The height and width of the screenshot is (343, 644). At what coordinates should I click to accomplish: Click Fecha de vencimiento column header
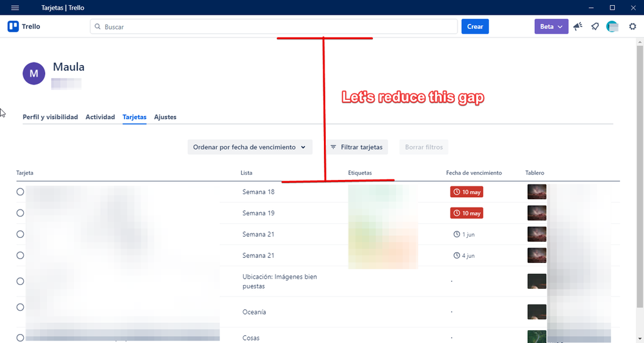pos(474,173)
